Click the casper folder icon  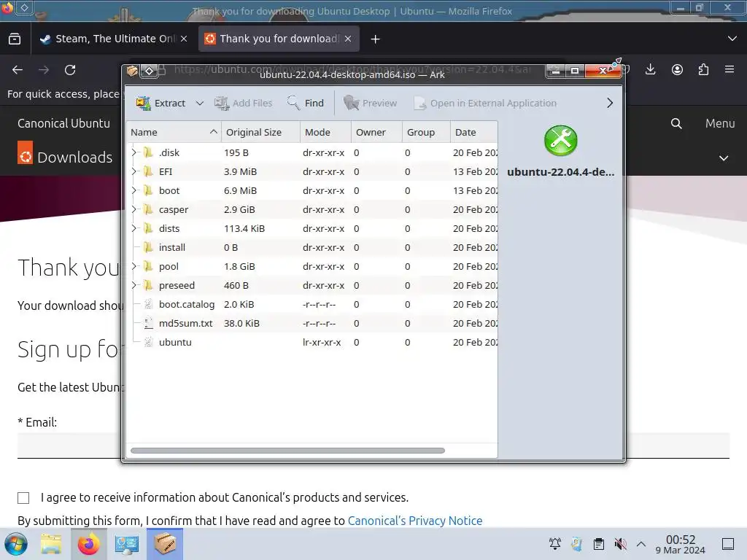148,209
